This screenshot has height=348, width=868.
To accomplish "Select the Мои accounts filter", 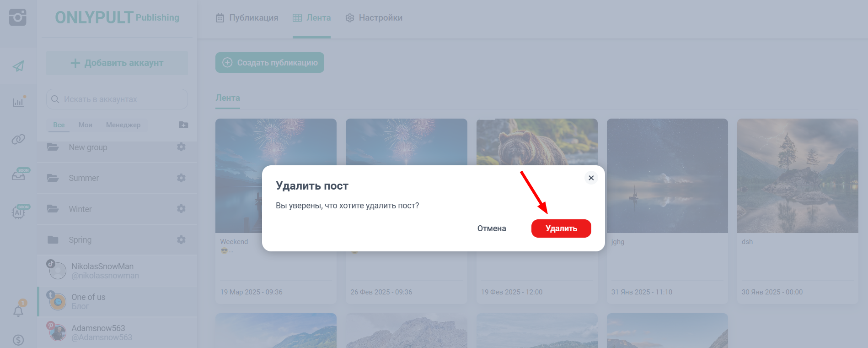I will [x=85, y=125].
